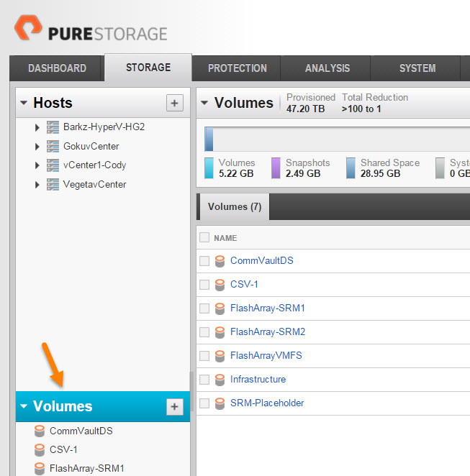Viewport: 470px width, 476px height.
Task: Click the VegetavCenter host group icon
Action: pyautogui.click(x=53, y=185)
